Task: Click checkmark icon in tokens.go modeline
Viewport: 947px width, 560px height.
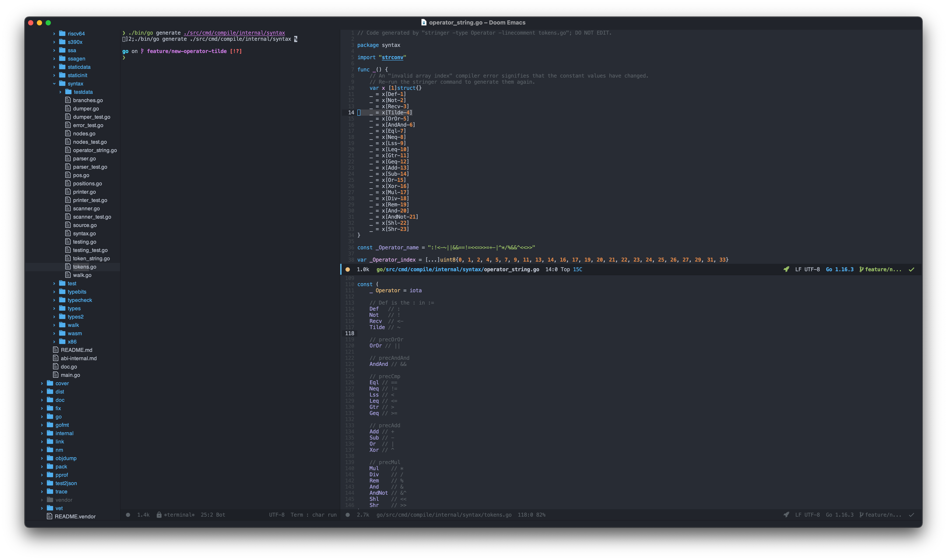Action: tap(911, 515)
